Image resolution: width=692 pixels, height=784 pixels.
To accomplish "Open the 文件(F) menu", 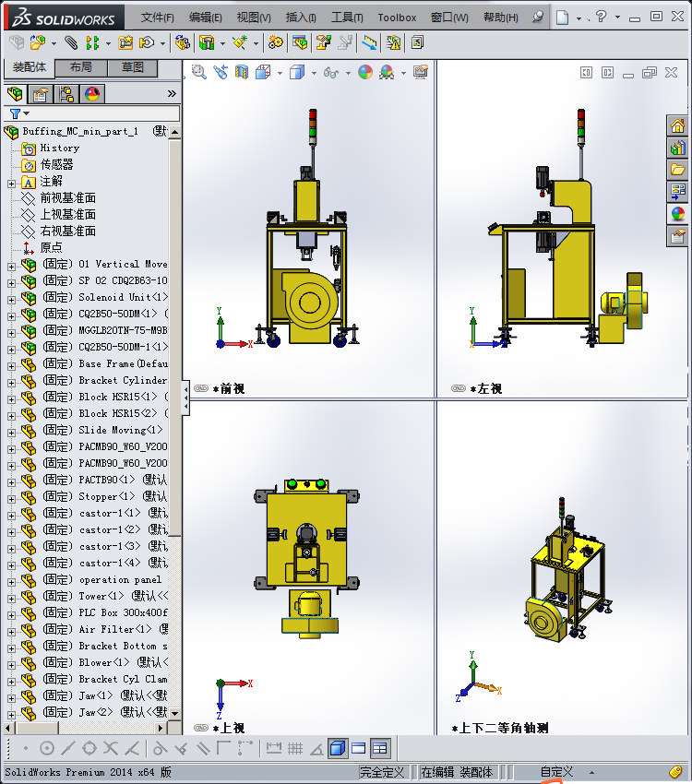I will tap(158, 18).
